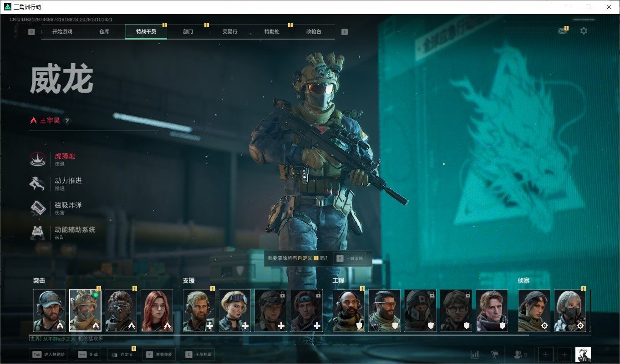Click the second empty squad slot plus
The height and width of the screenshot is (364, 620).
[x=564, y=354]
